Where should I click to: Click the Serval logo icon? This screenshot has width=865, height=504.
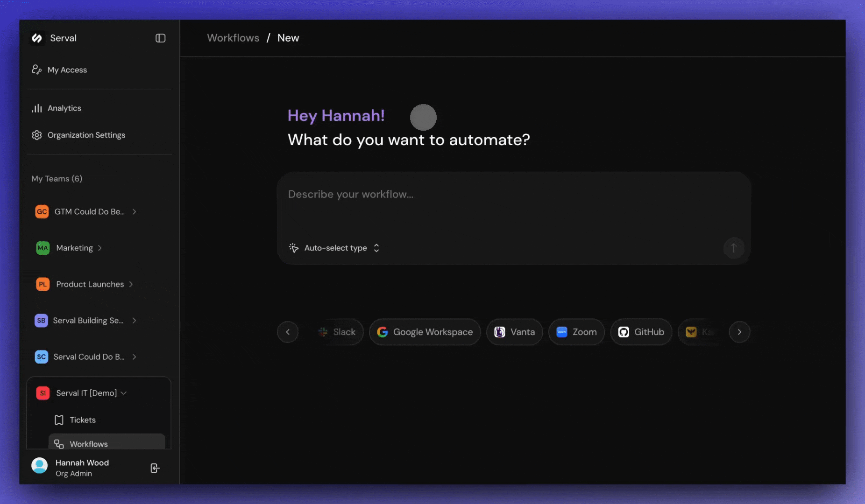[38, 38]
